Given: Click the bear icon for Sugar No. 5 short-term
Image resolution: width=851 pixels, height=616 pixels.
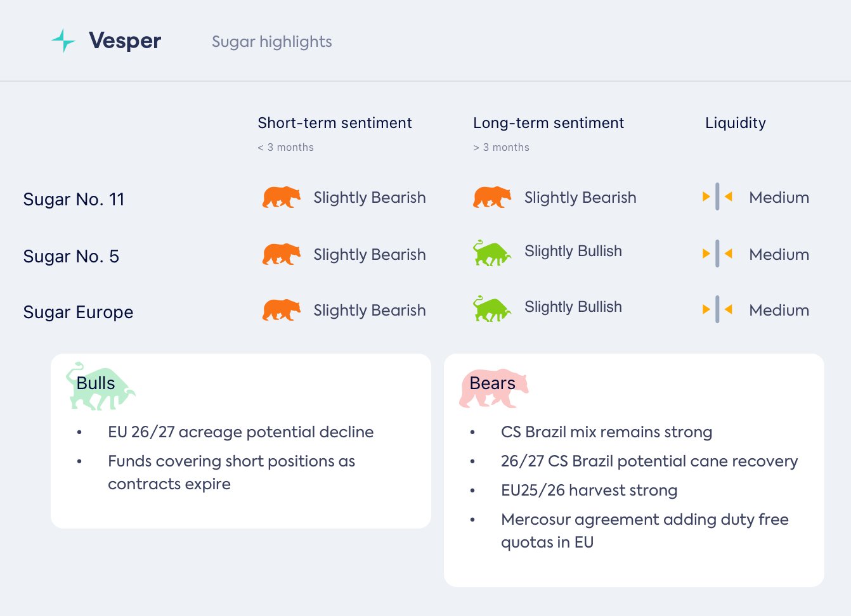Looking at the screenshot, I should tap(282, 254).
